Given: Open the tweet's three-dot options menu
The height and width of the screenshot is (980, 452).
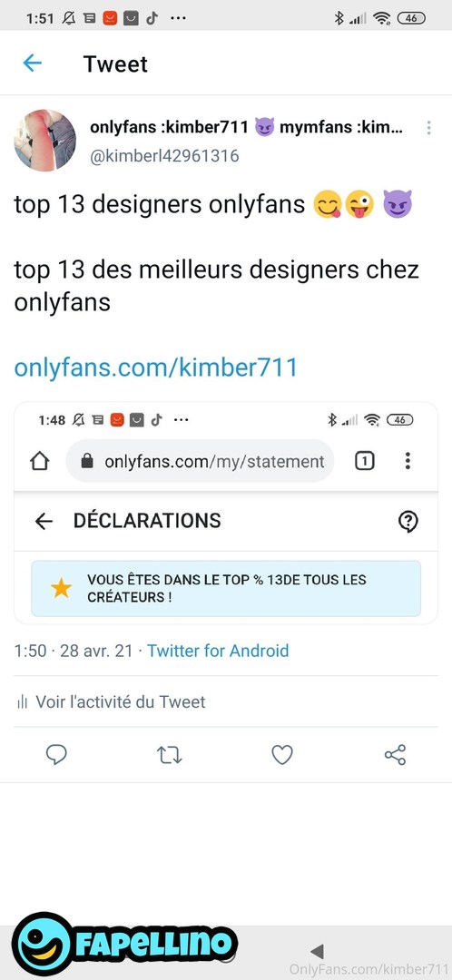Looking at the screenshot, I should click(x=429, y=128).
